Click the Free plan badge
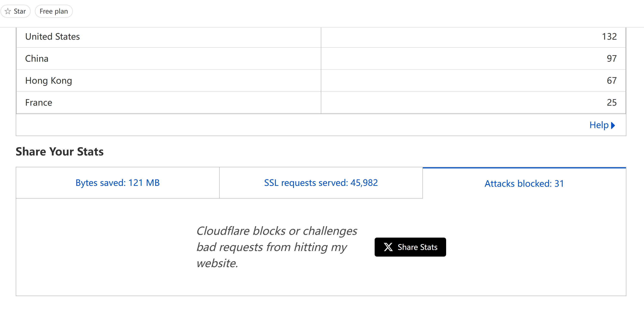644x312 pixels. pos(54,11)
